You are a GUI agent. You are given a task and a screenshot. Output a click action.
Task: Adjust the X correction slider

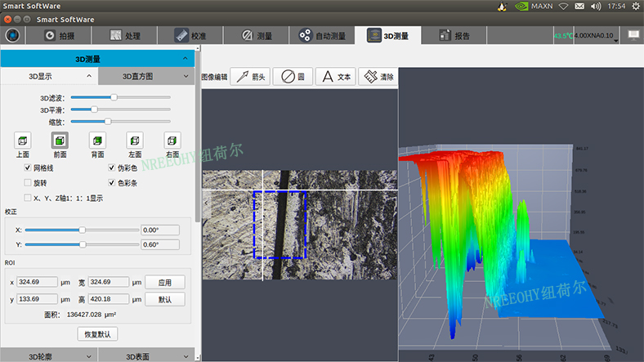(82, 230)
